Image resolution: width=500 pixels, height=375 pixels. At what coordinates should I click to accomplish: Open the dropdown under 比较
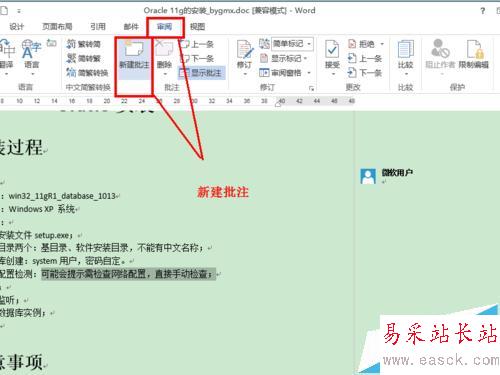point(406,74)
